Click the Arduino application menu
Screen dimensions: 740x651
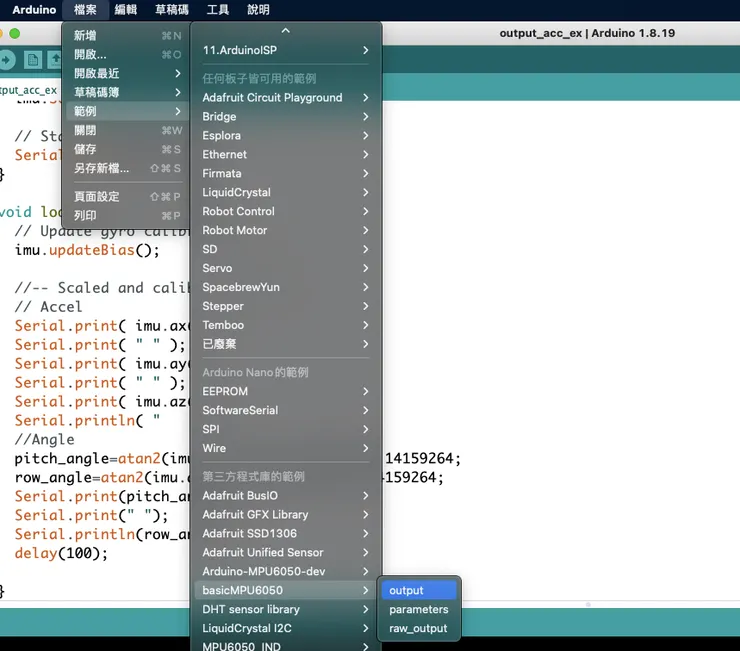[34, 10]
